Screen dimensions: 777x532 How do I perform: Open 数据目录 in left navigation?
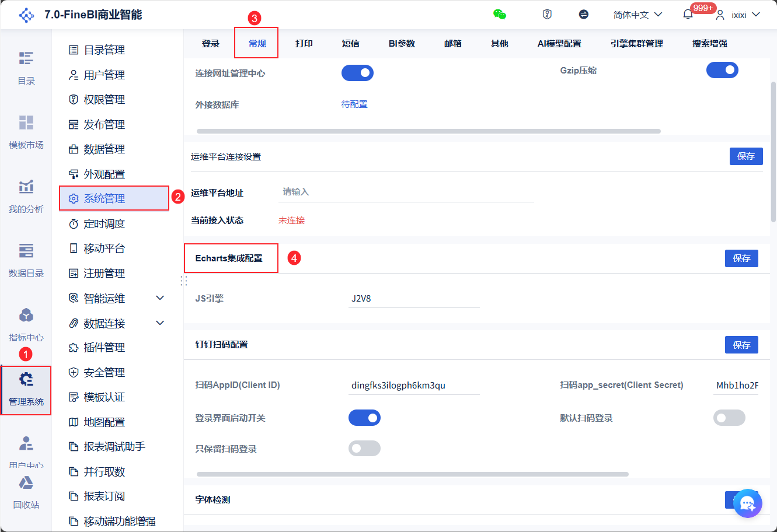(26, 261)
